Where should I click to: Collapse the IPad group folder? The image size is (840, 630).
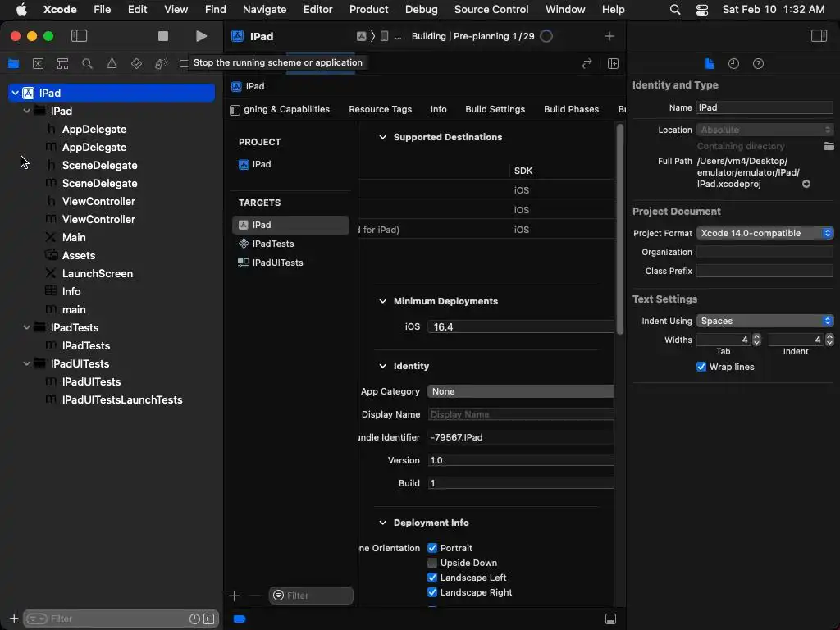[x=26, y=111]
